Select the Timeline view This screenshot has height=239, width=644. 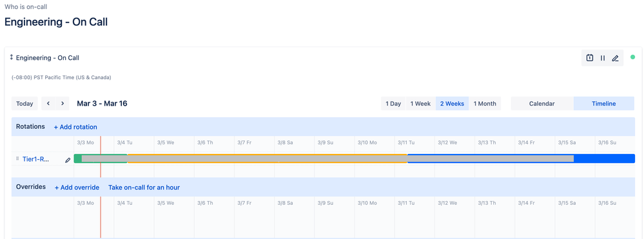(604, 104)
